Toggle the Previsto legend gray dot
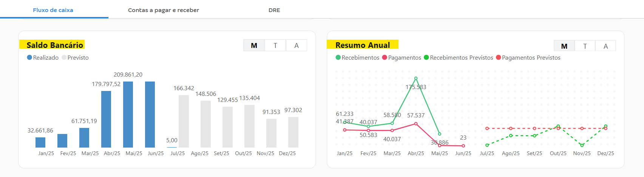This screenshot has height=177, width=644. (x=64, y=58)
